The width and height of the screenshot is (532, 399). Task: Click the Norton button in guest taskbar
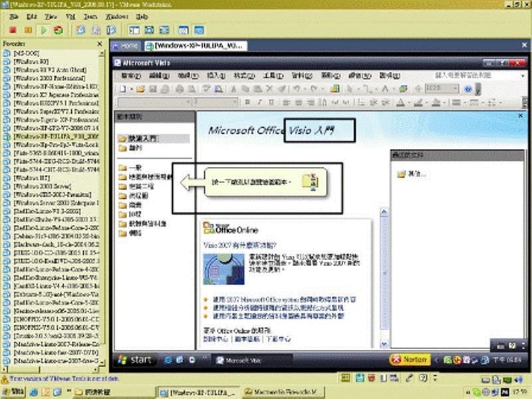tap(410, 359)
